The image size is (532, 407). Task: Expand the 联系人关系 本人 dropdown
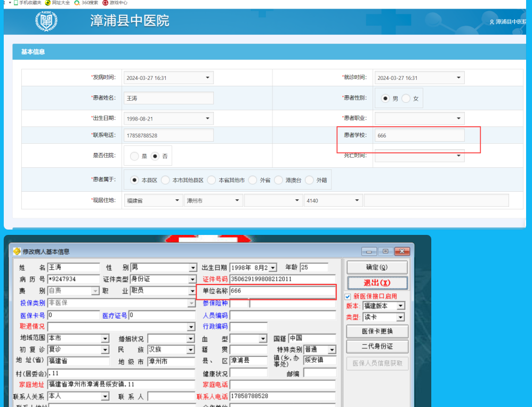click(105, 396)
